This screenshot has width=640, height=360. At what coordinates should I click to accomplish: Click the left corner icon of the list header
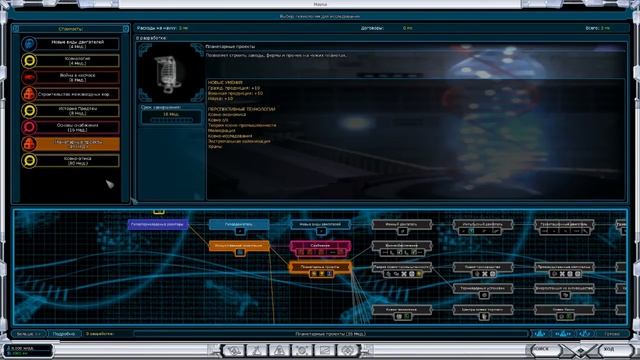click(x=16, y=29)
